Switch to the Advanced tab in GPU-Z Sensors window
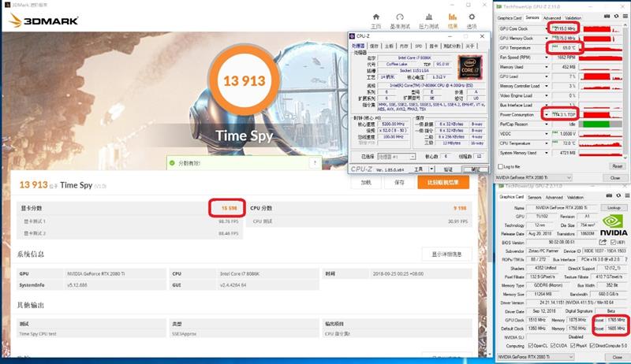Viewport: 631px width, 364px height. (x=551, y=17)
